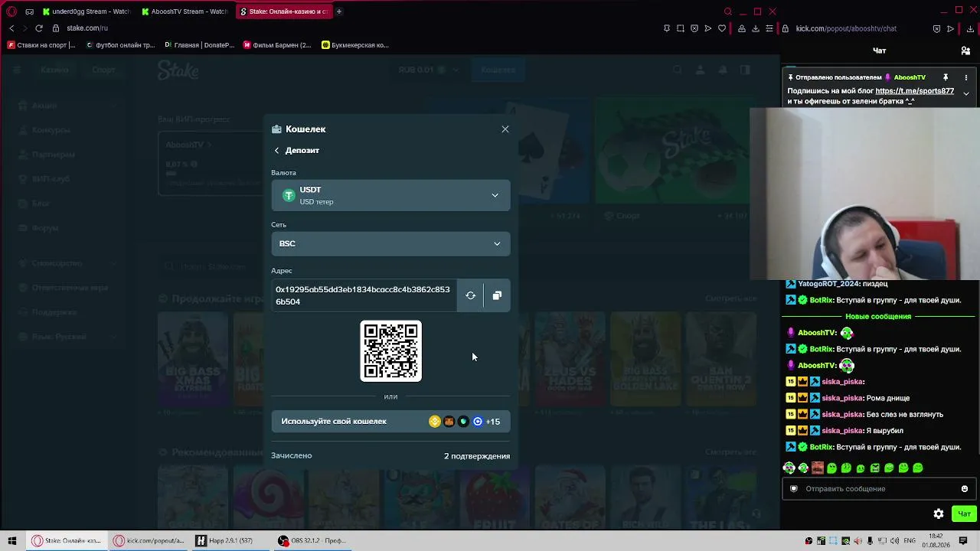
Task: Open the USDT currency dropdown
Action: 390,196
